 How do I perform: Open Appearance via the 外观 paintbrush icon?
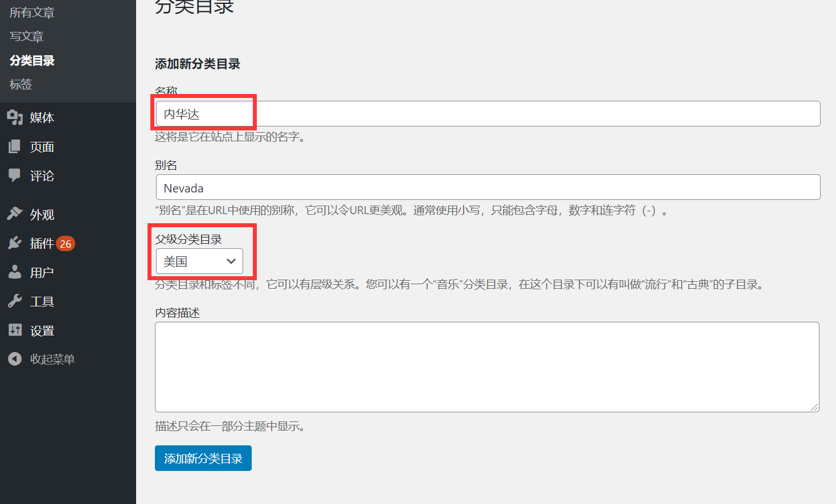click(x=15, y=214)
